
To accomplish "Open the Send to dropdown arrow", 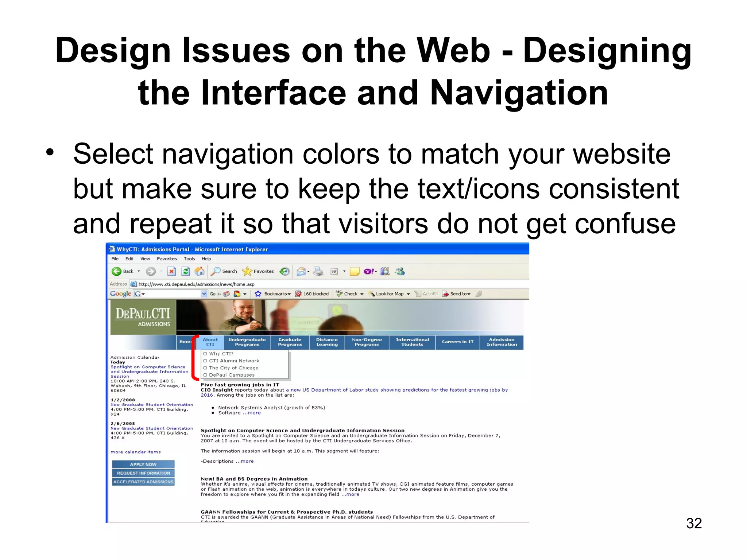I will [469, 294].
